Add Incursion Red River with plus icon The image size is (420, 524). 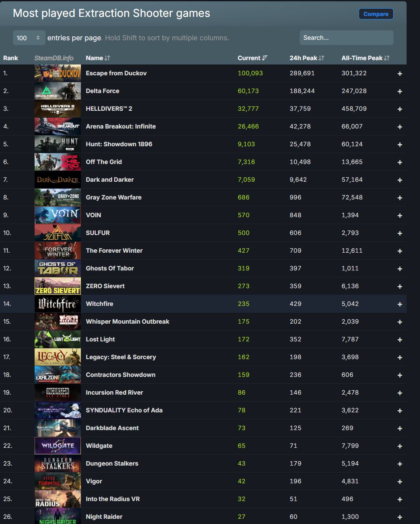tap(400, 393)
